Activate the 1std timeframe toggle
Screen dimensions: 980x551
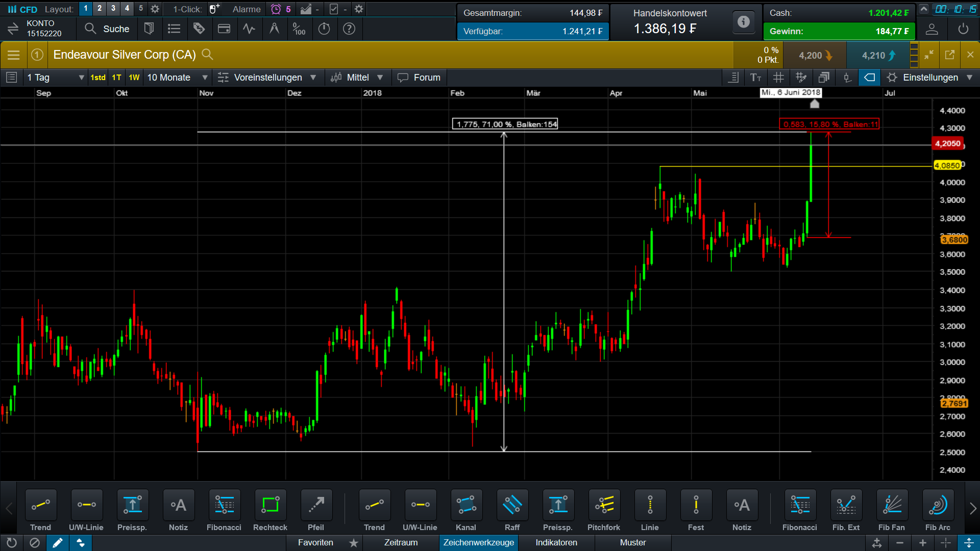97,77
